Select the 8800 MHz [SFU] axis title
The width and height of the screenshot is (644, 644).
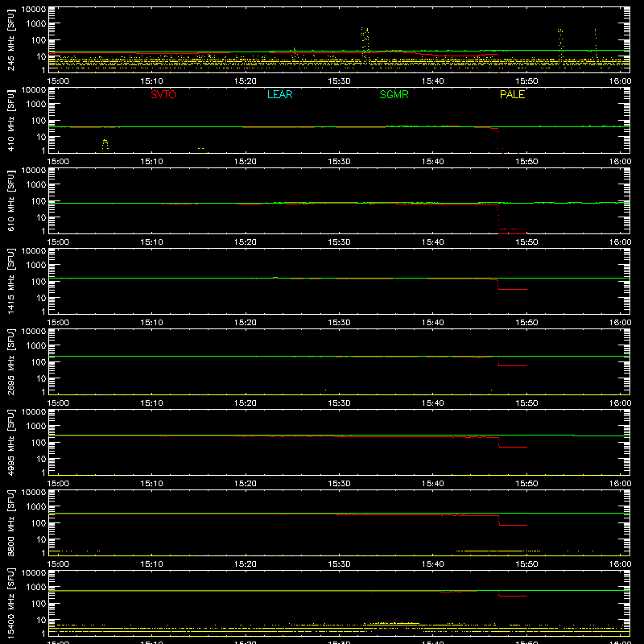10,522
